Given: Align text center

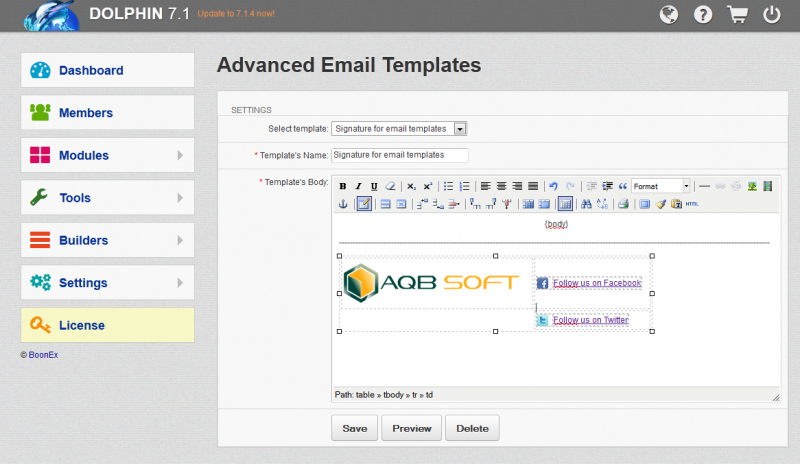Looking at the screenshot, I should click(502, 186).
